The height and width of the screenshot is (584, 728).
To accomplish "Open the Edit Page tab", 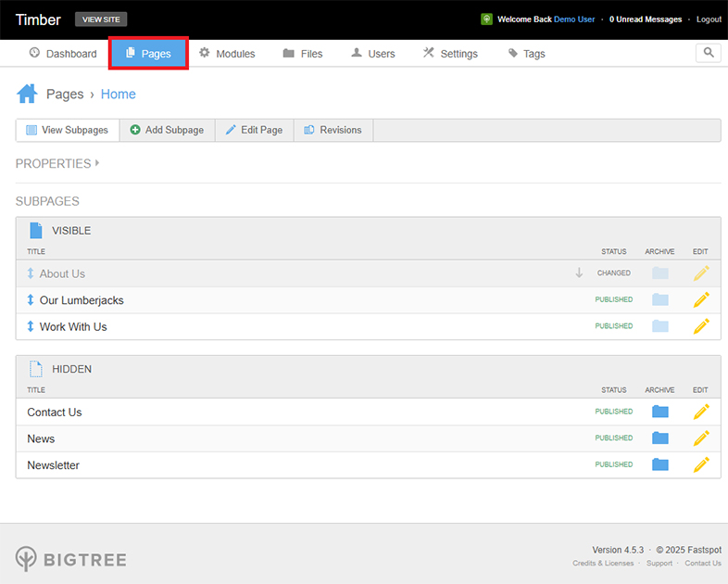I will tap(255, 130).
